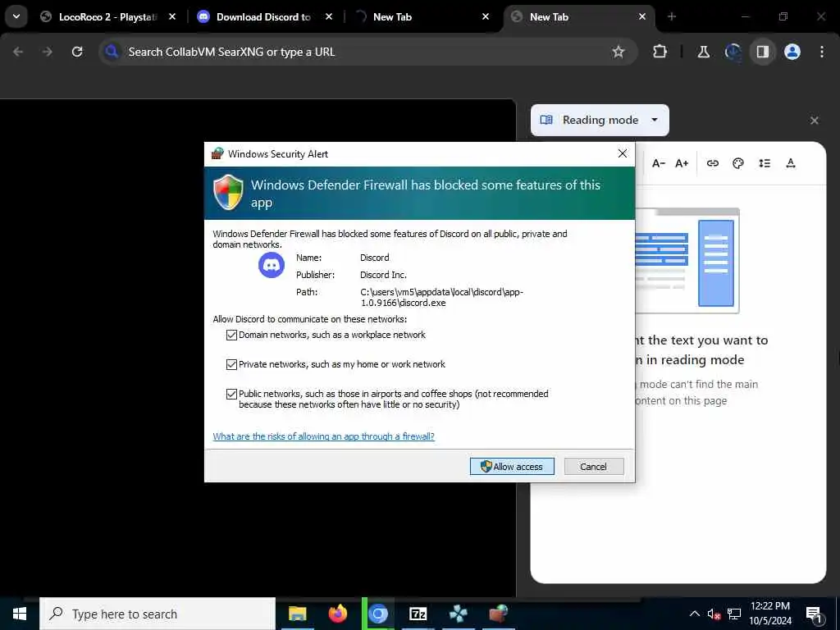The height and width of the screenshot is (630, 840).
Task: Adjust reading mode line spacing
Action: click(x=765, y=163)
